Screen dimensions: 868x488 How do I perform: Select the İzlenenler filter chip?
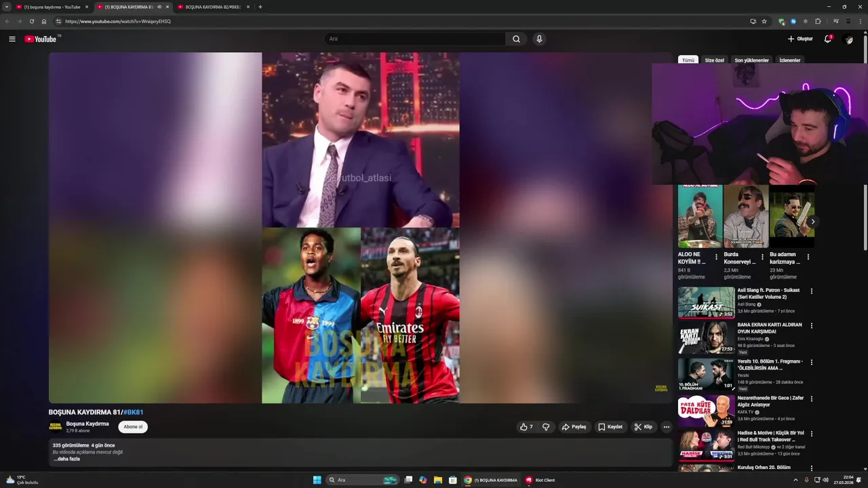[789, 60]
